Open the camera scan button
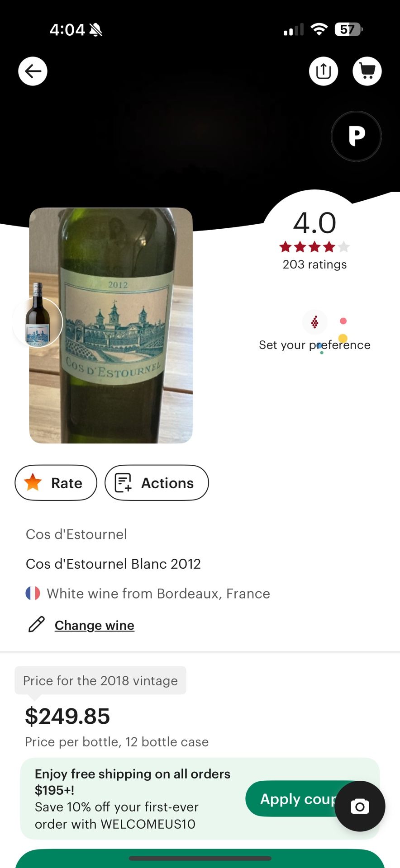400x868 pixels. 360,806
